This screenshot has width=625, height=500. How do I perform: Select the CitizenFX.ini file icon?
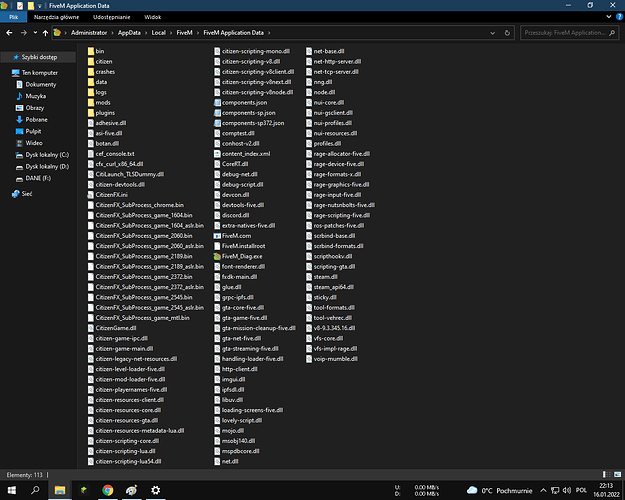click(x=91, y=195)
